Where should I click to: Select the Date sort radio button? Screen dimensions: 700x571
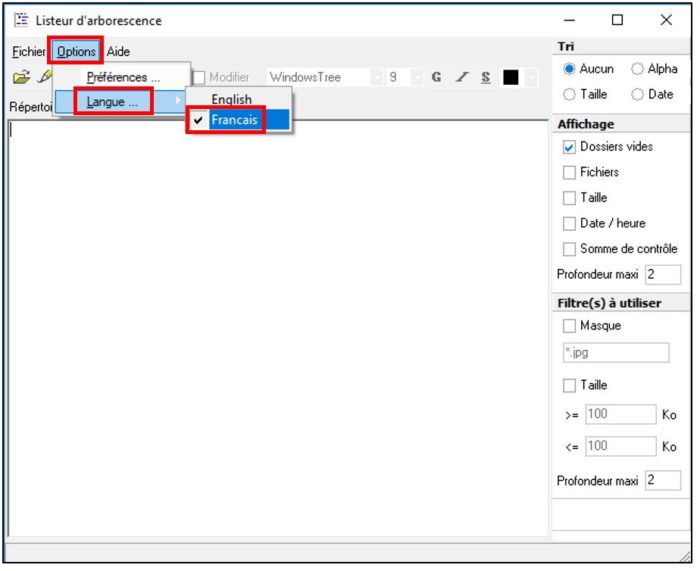[x=637, y=94]
